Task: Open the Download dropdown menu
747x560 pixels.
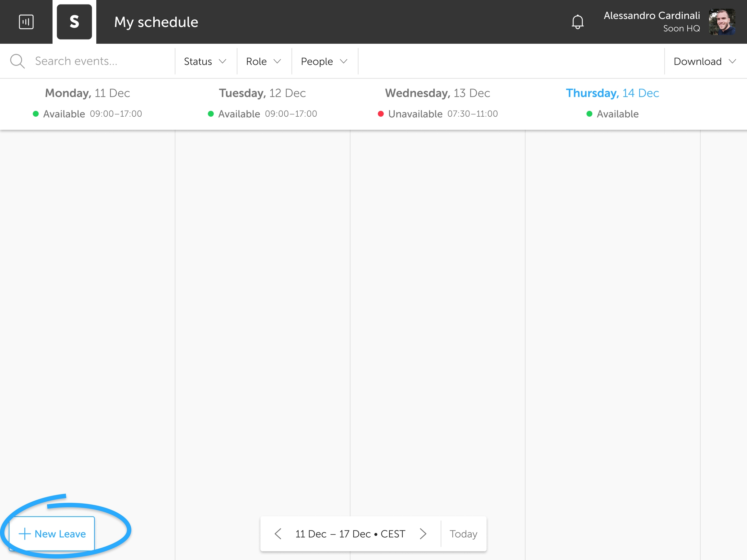Action: tap(705, 62)
